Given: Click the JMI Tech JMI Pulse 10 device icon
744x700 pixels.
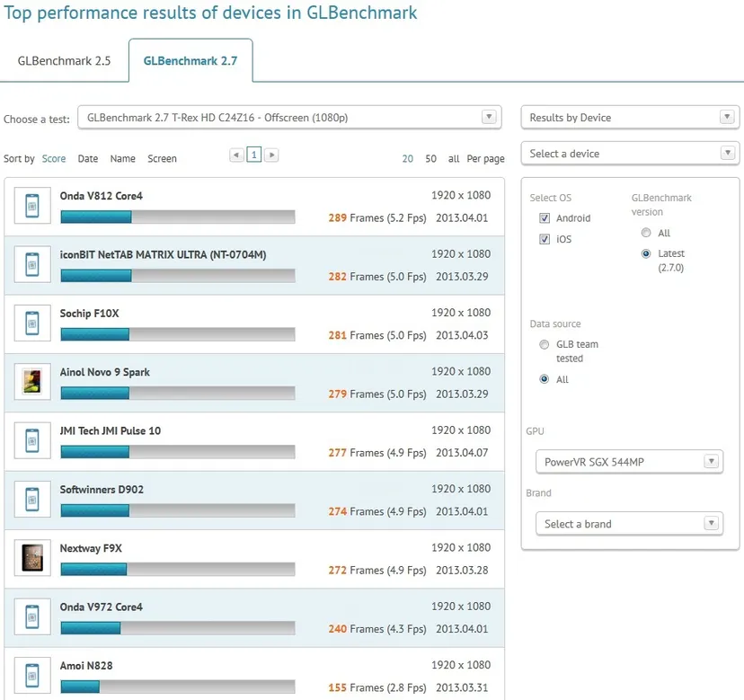Looking at the screenshot, I should [32, 440].
